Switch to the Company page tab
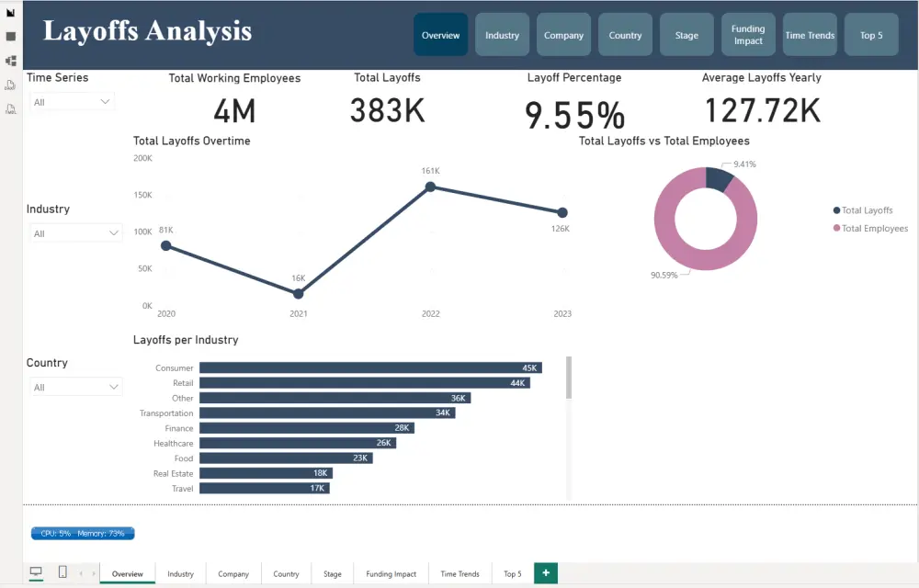Image resolution: width=919 pixels, height=588 pixels. coord(233,572)
